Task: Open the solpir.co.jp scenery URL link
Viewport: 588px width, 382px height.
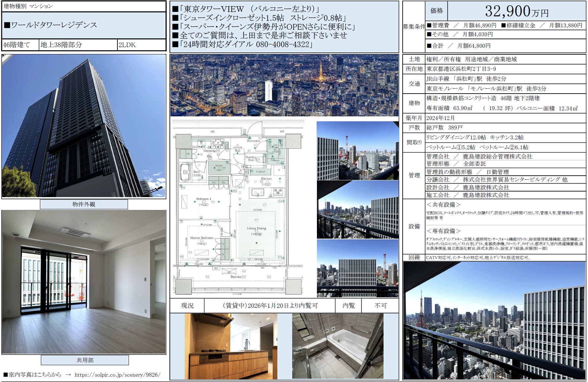Action: tap(117, 375)
